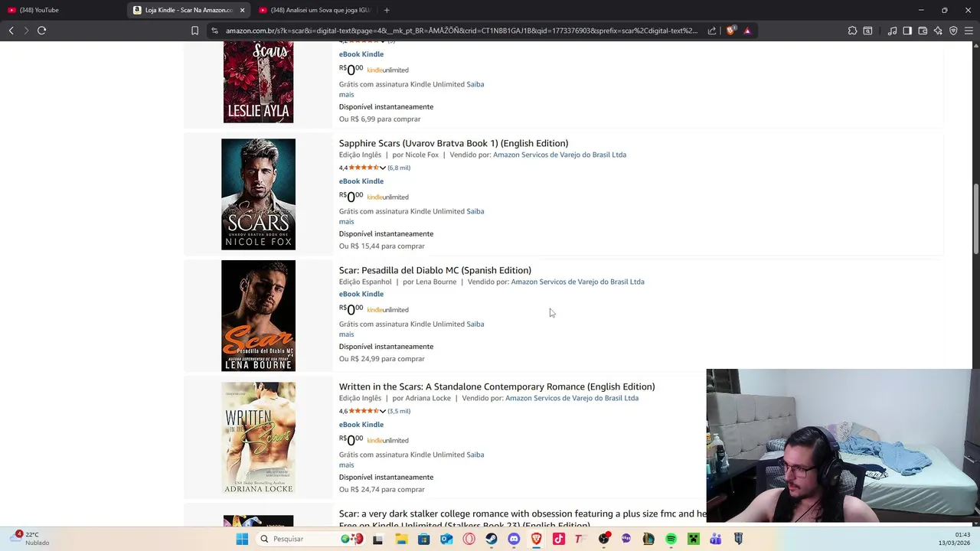Expand Written in the Scars rating chevron
This screenshot has height=551, width=980.
click(382, 411)
